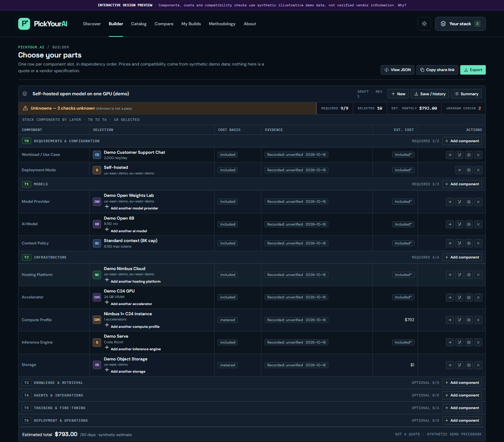Click Add another compute profile

(x=132, y=326)
